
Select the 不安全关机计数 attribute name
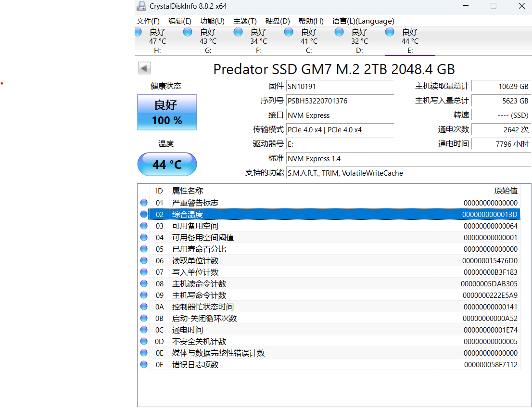(199, 341)
